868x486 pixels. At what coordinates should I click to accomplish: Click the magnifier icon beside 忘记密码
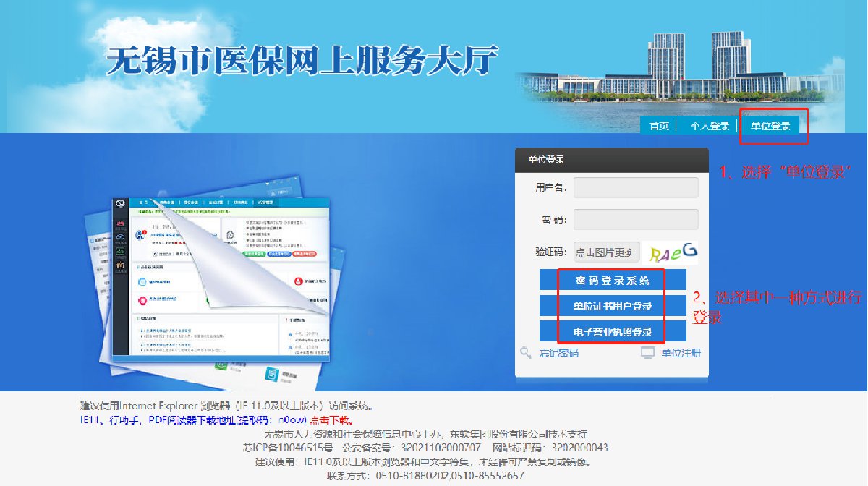point(526,352)
